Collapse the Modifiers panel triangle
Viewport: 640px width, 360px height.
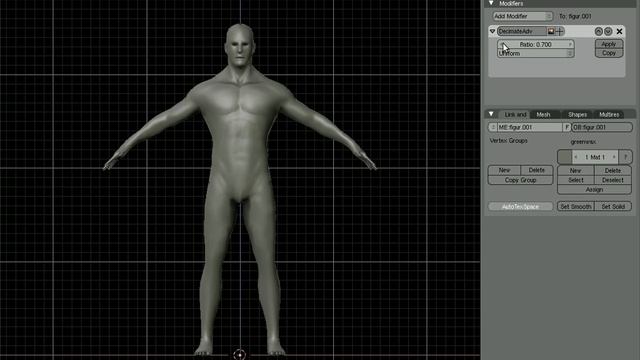(x=491, y=3)
